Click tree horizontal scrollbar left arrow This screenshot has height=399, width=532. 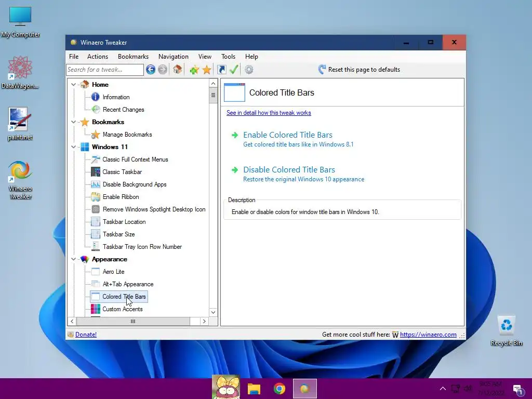[x=72, y=321]
